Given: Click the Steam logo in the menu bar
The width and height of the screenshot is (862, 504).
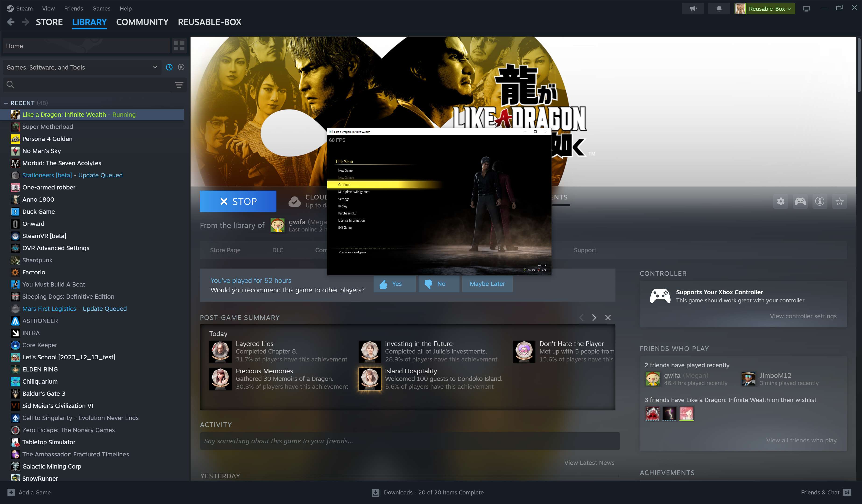Looking at the screenshot, I should [x=10, y=9].
